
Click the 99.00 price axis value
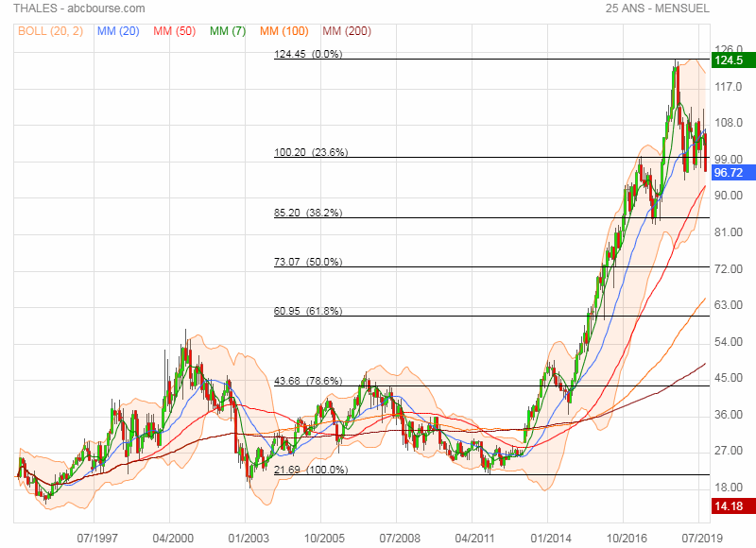[x=728, y=159]
